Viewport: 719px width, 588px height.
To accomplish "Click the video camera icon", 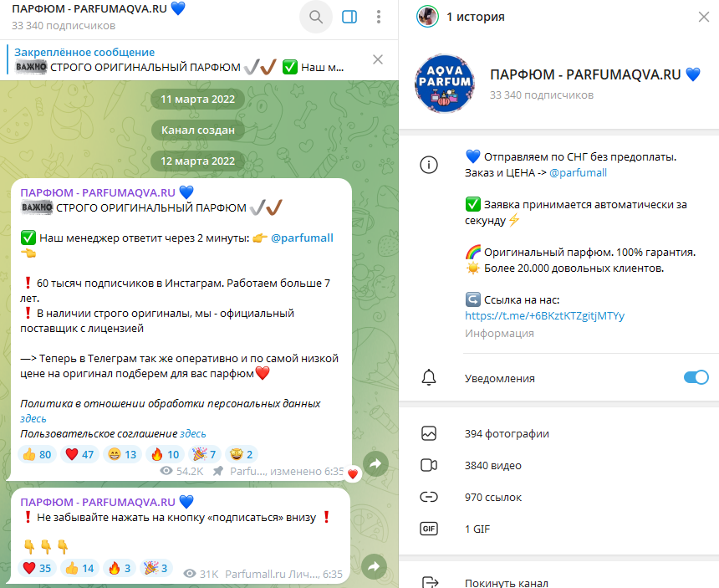I will 429,466.
